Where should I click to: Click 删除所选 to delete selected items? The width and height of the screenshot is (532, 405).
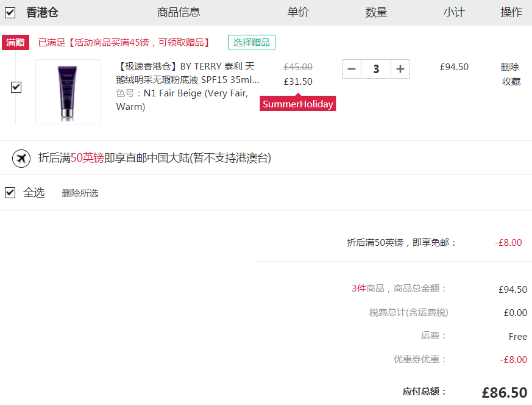80,193
